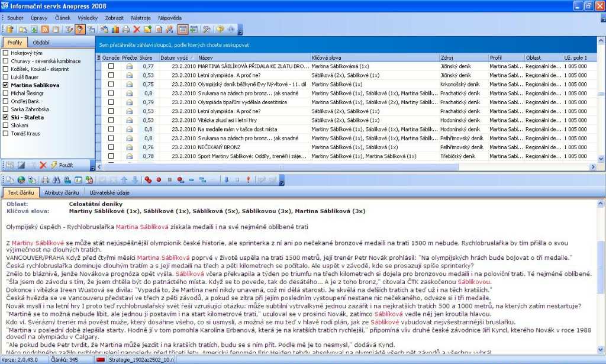Viewport: 606px width, 364px height.
Task: Click the green download arrow document icon
Action: (x=34, y=30)
